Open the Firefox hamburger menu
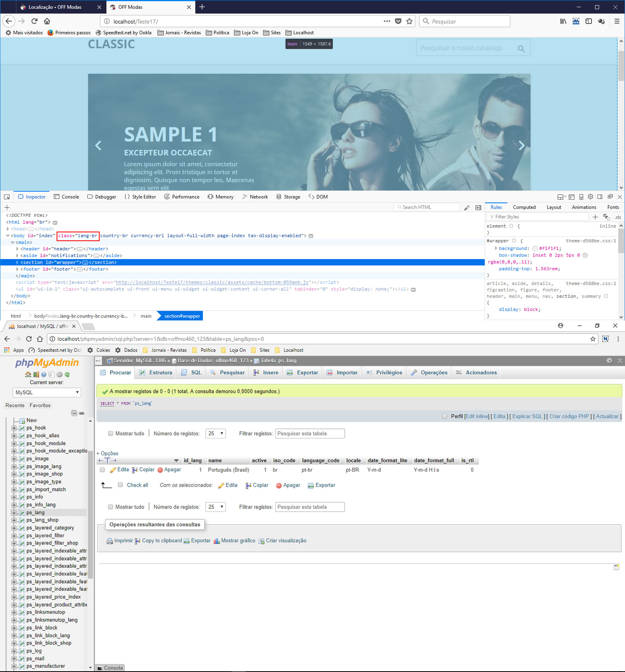The image size is (625, 672). (617, 21)
